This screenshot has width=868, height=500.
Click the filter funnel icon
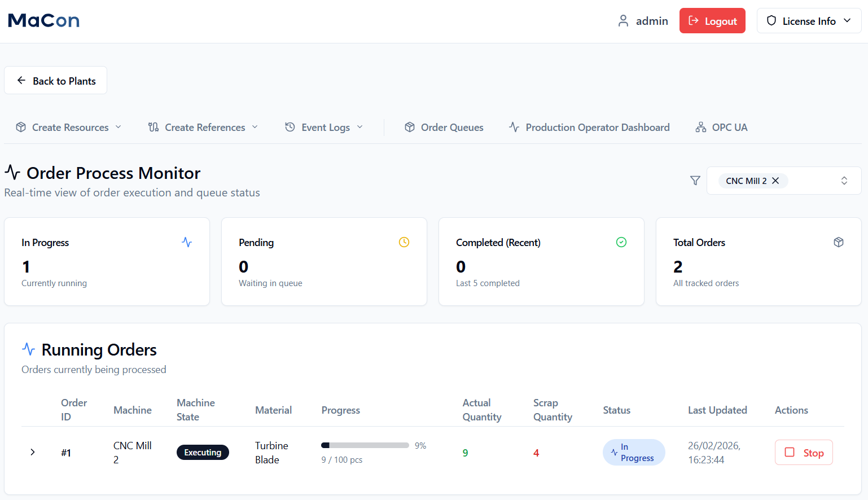point(695,181)
